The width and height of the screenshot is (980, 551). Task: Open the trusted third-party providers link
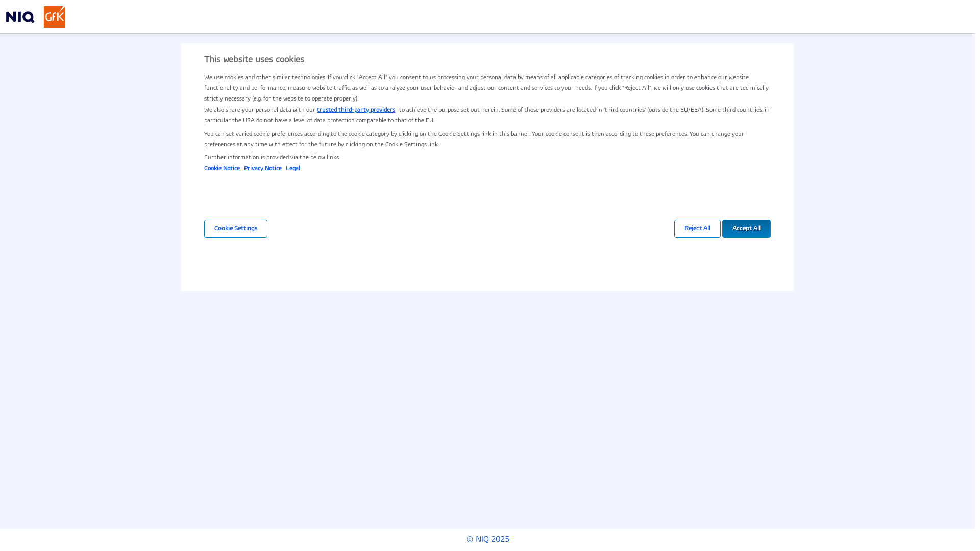[356, 110]
